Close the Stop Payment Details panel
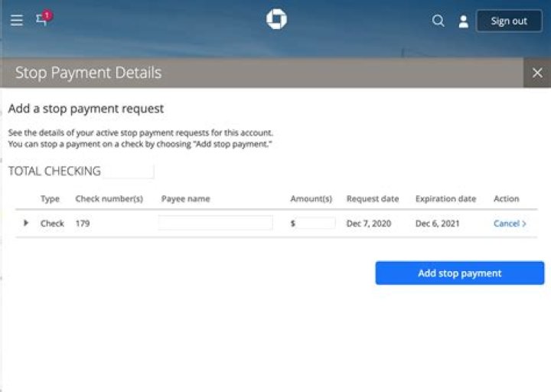This screenshot has height=392, width=551. [537, 73]
